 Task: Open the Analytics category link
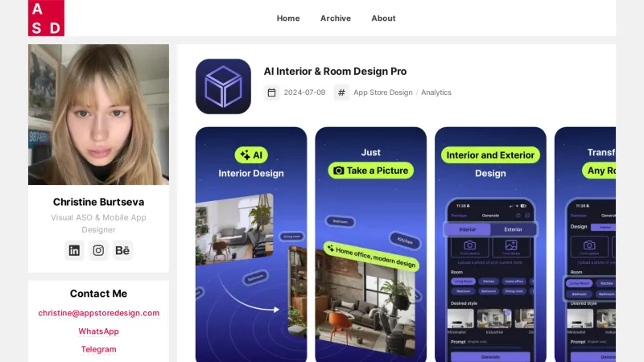[x=436, y=93]
